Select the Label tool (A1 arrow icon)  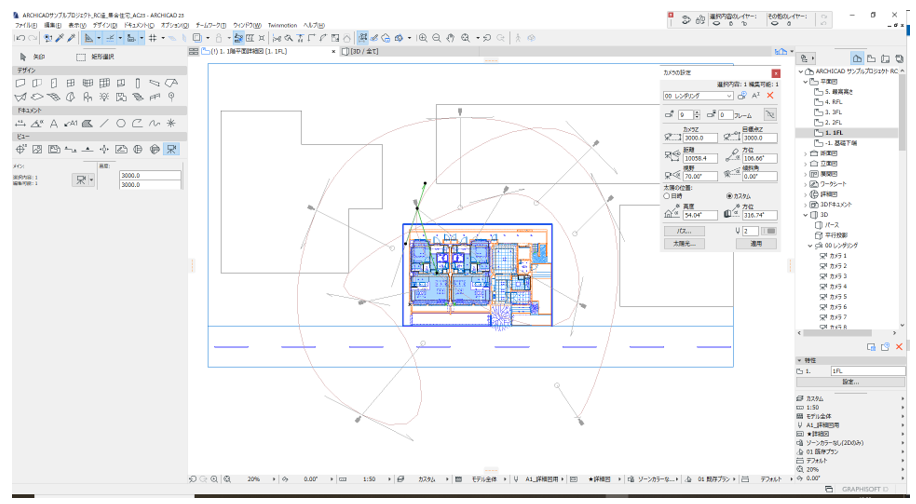(71, 123)
